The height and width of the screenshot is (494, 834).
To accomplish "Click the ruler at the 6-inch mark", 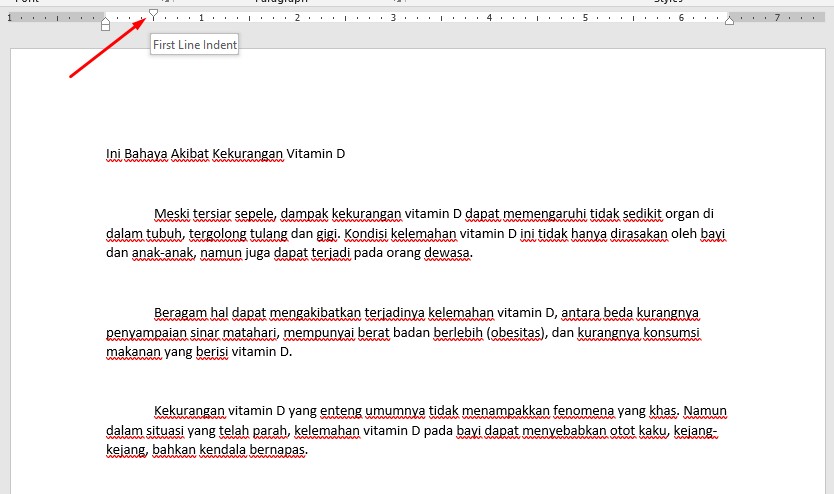I will tap(681, 18).
